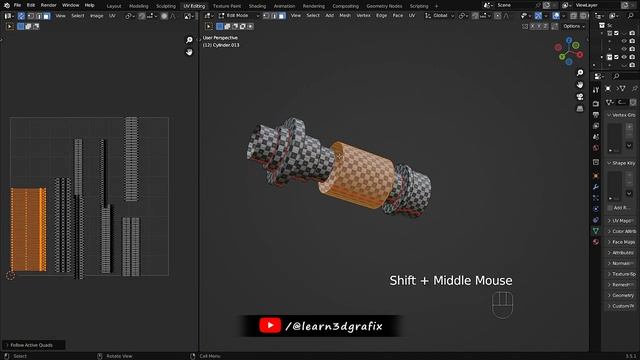The height and width of the screenshot is (360, 640).
Task: Open UV editor Select menu
Action: (78, 16)
